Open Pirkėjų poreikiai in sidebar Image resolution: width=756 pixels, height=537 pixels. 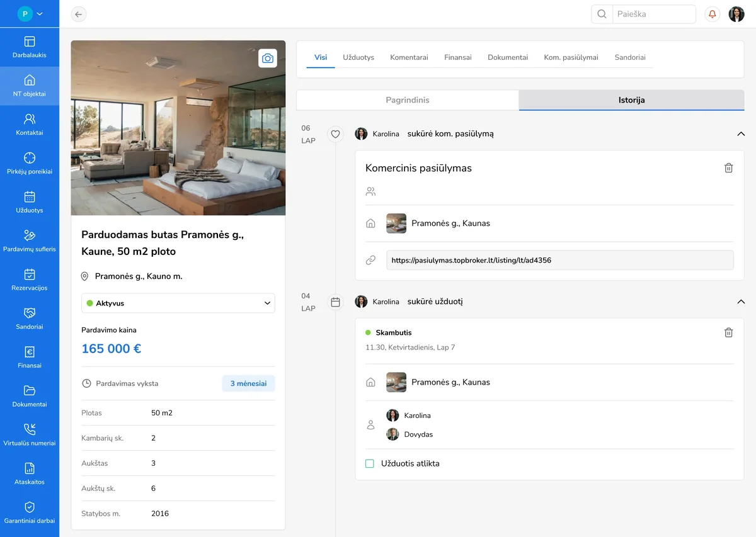click(30, 164)
